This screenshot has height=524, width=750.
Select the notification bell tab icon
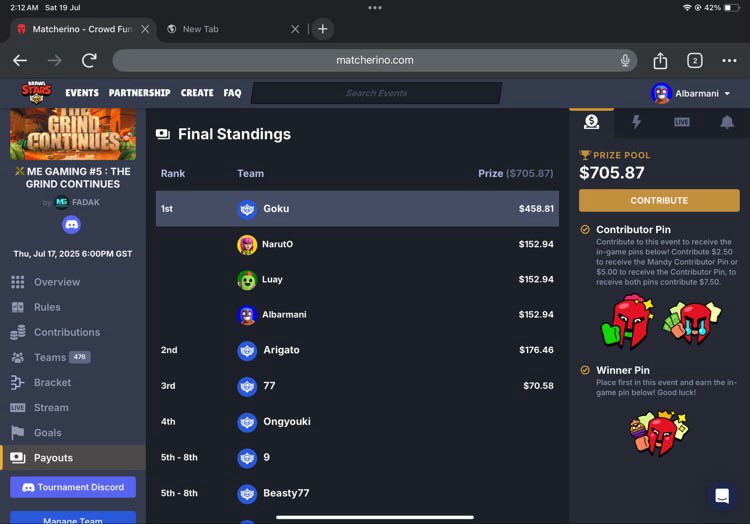(727, 122)
